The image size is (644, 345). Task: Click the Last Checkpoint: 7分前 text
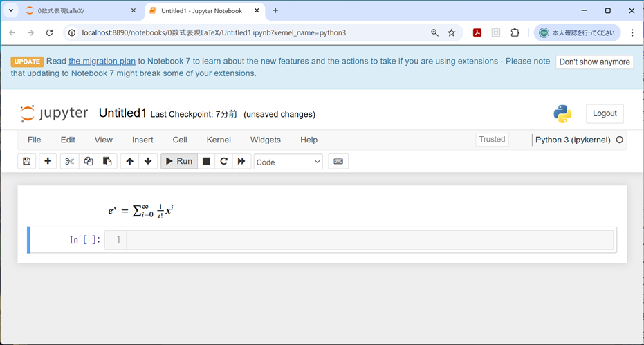click(x=194, y=115)
